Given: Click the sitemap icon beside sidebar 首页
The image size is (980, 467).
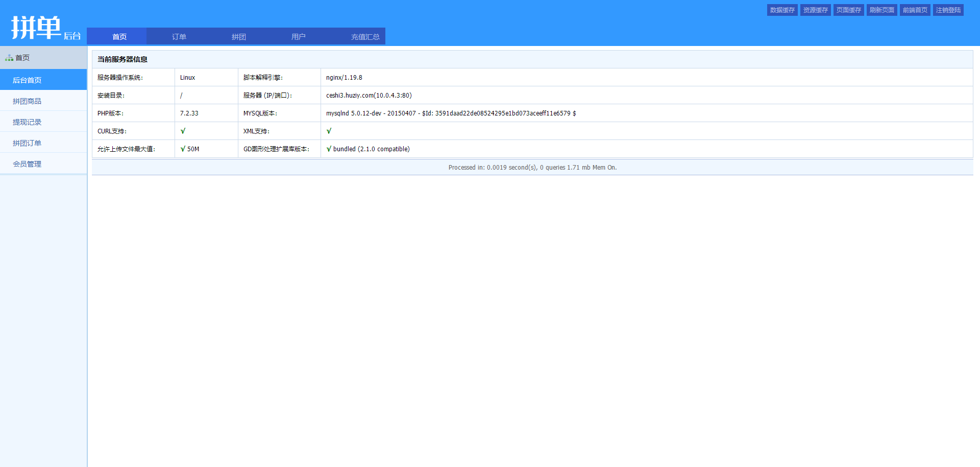Looking at the screenshot, I should 9,58.
